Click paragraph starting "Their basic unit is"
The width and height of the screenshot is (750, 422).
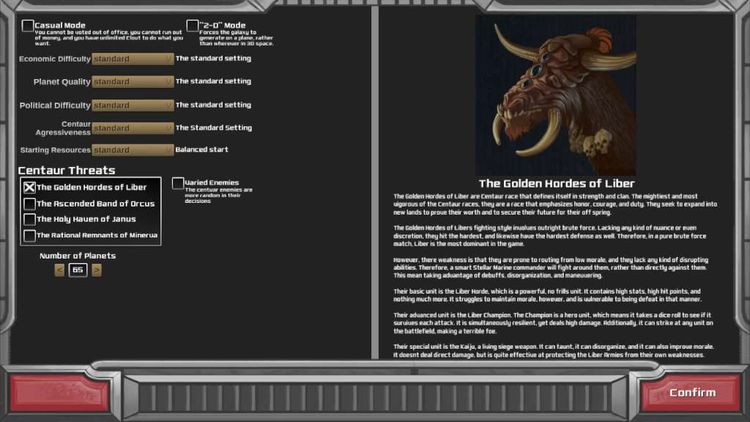[548, 295]
